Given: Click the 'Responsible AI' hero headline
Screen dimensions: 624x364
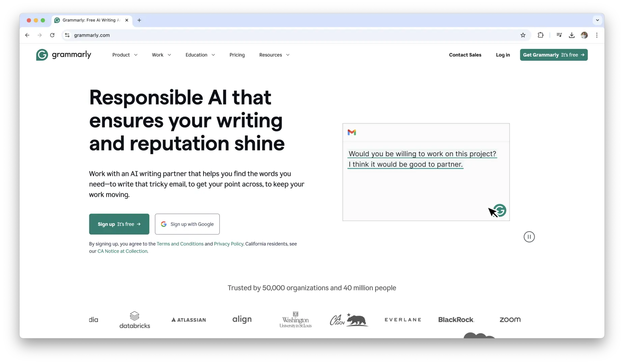Looking at the screenshot, I should coord(187,120).
